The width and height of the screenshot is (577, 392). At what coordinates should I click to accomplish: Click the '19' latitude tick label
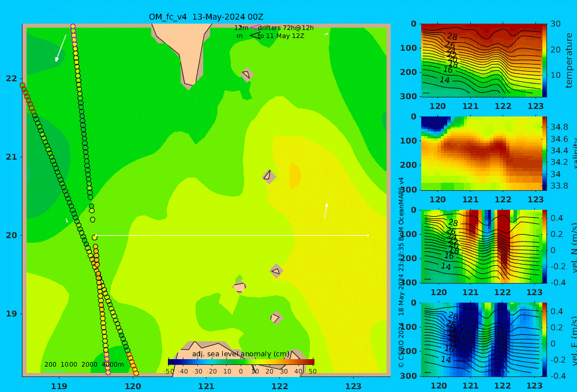(x=12, y=314)
